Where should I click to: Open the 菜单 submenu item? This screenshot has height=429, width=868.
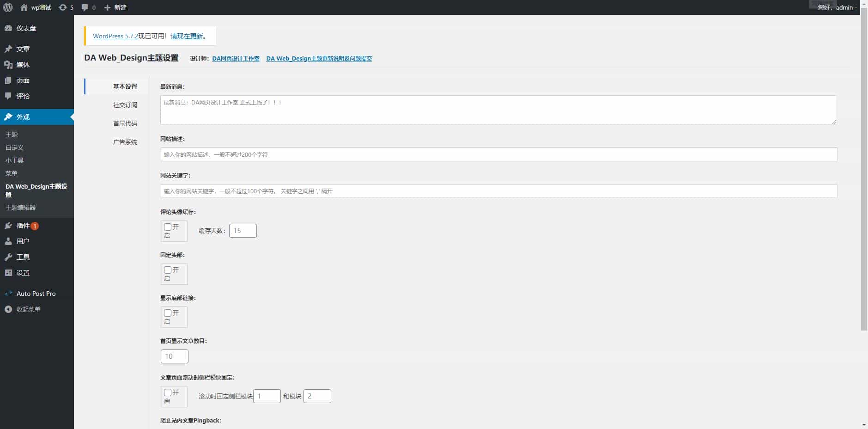tap(12, 173)
